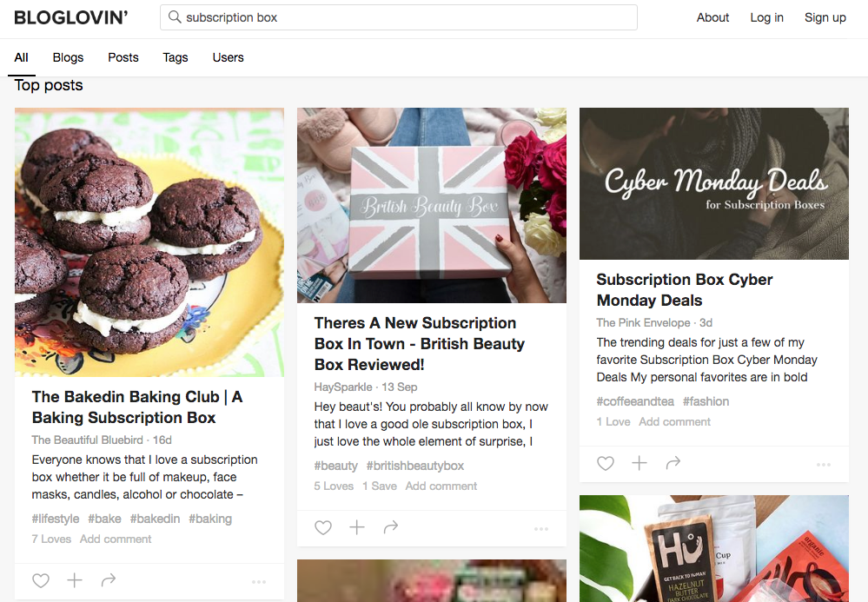Open the #baking tag
This screenshot has width=868, height=602.
[x=210, y=519]
